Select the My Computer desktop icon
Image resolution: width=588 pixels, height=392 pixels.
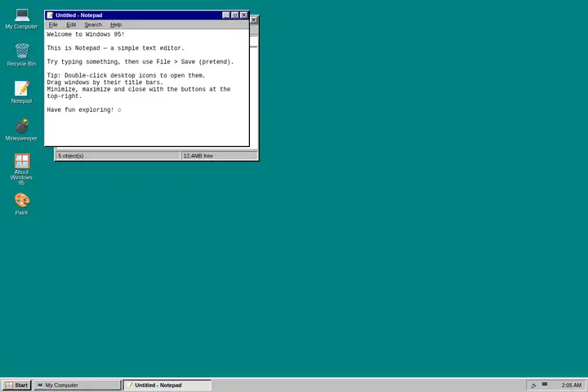click(x=22, y=19)
